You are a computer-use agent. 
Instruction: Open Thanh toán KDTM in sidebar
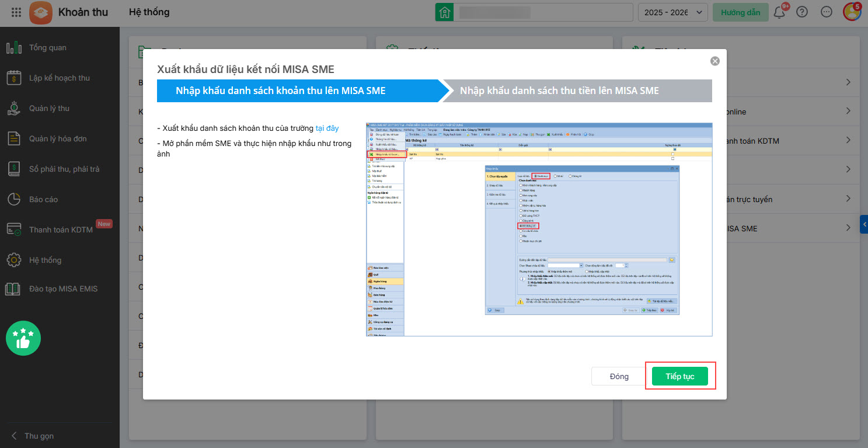(x=60, y=230)
